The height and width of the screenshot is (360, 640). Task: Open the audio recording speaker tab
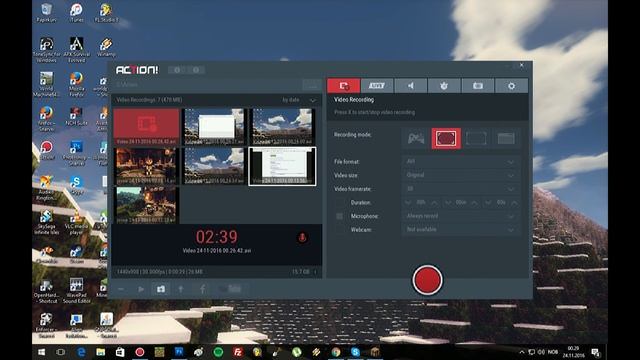pyautogui.click(x=411, y=86)
